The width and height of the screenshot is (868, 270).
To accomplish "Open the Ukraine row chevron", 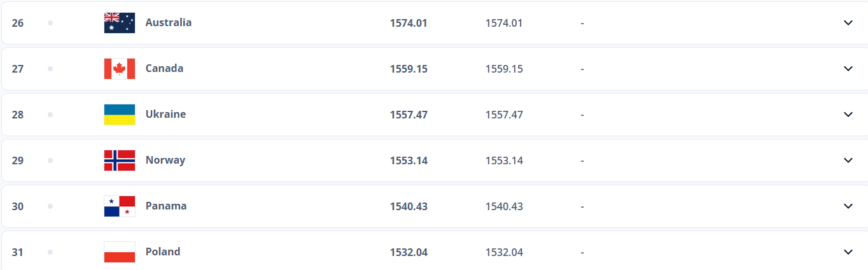I will (x=848, y=115).
